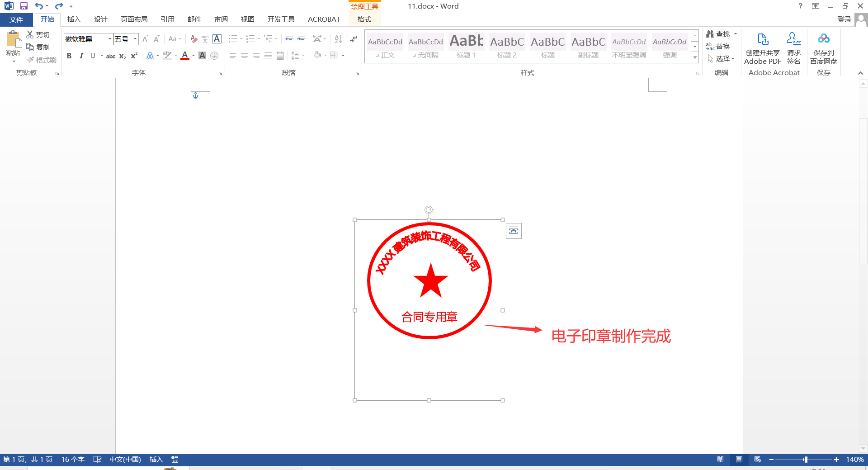Copy the selection with 复制

click(38, 47)
